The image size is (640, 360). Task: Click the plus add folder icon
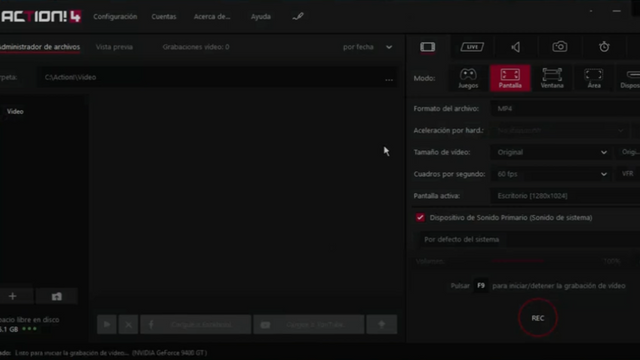coord(13,296)
